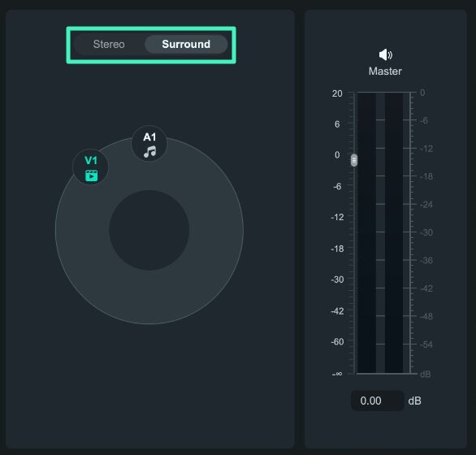Click the Master speaker icon
Image resolution: width=476 pixels, height=455 pixels.
386,55
